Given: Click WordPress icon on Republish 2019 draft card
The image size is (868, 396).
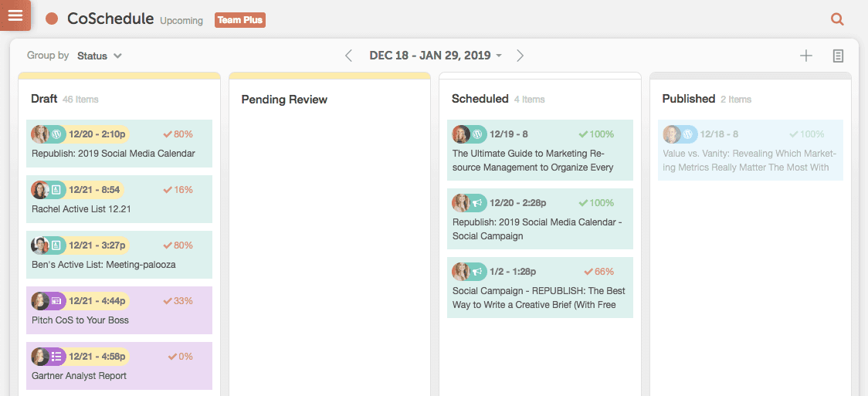Looking at the screenshot, I should coord(56,134).
